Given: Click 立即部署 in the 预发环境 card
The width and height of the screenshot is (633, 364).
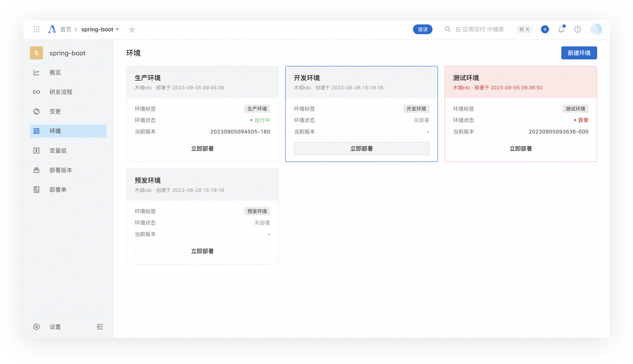Looking at the screenshot, I should click(x=202, y=251).
